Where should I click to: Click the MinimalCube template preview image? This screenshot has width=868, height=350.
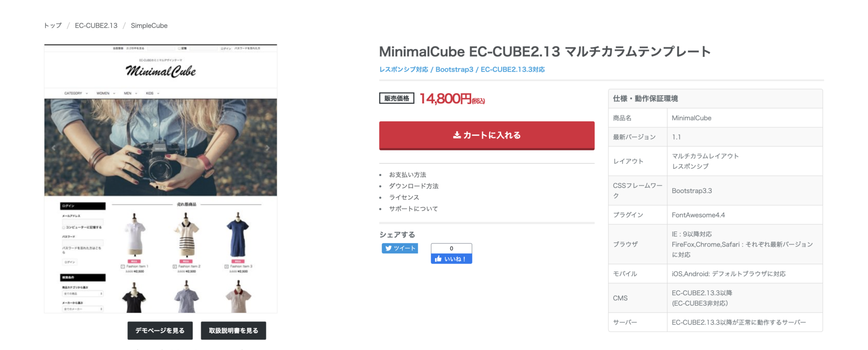(x=160, y=178)
